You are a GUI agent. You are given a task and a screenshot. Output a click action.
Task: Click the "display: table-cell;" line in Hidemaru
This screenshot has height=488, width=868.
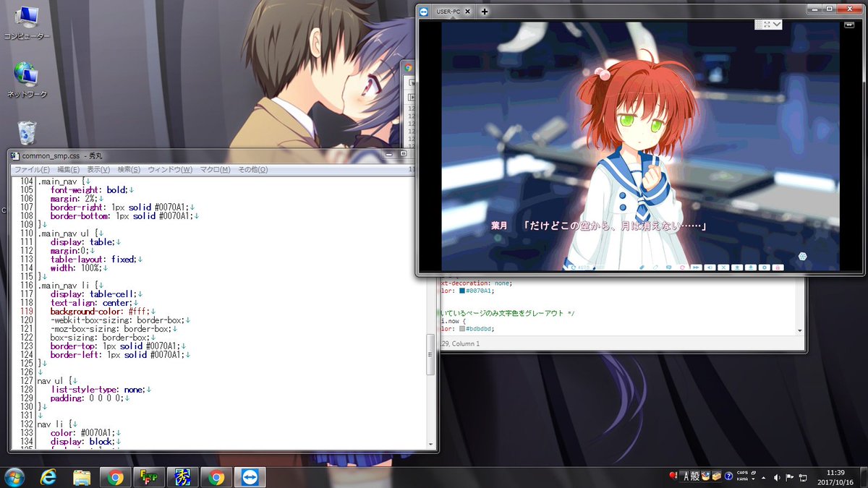93,294
